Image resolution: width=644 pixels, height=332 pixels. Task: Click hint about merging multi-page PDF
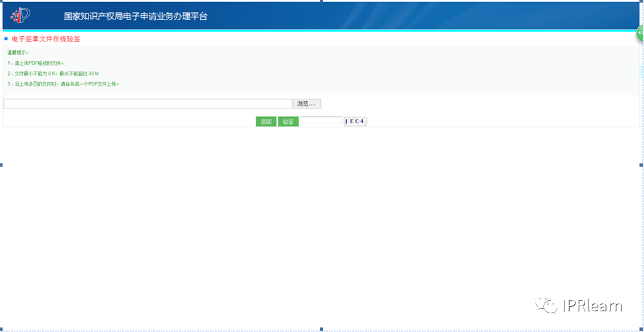pos(63,84)
